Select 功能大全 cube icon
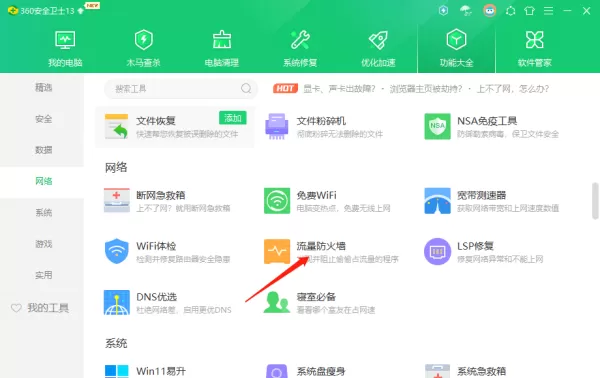 click(x=456, y=39)
